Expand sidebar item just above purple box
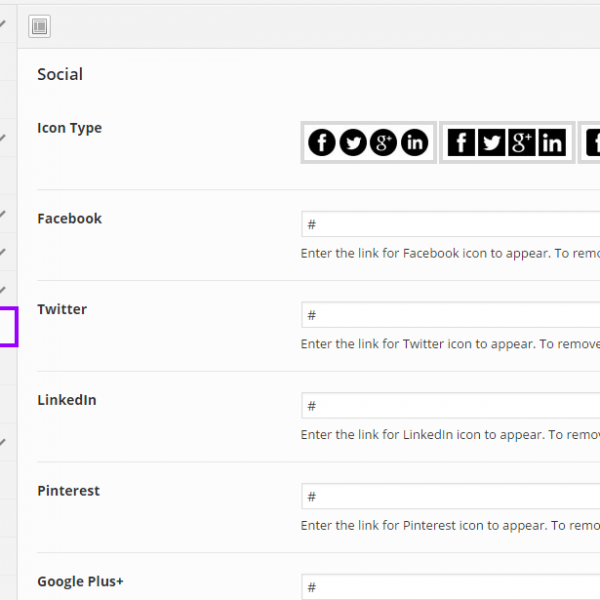 click(5, 290)
